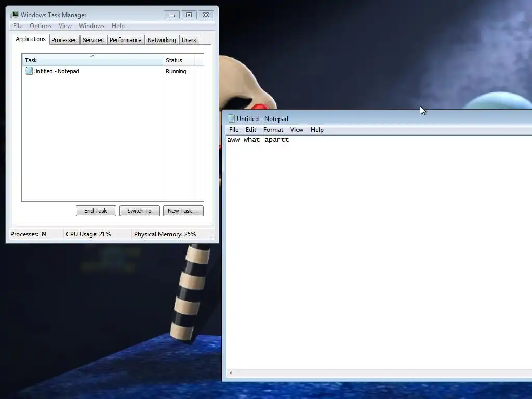Sort by the Task column header

click(92, 60)
